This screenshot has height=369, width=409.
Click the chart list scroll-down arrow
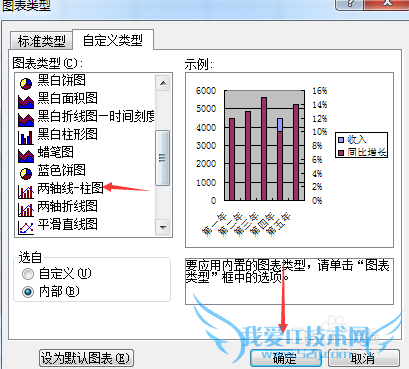coord(163,228)
